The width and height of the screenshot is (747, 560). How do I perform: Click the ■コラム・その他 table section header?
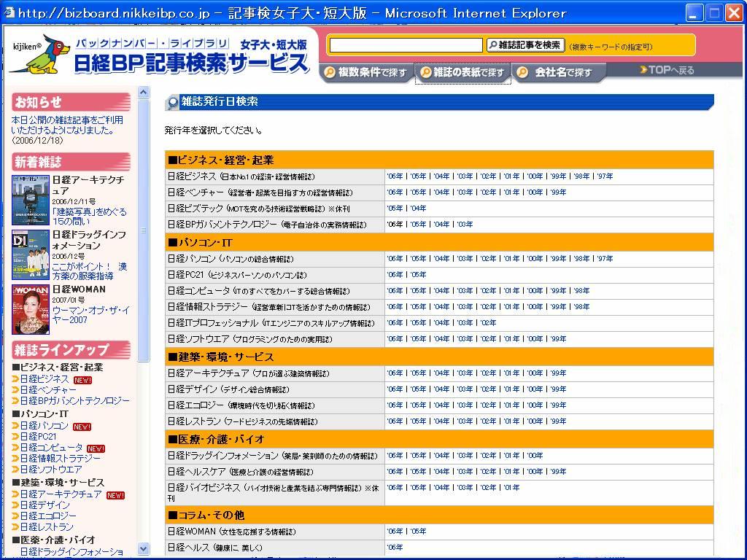pos(439,516)
